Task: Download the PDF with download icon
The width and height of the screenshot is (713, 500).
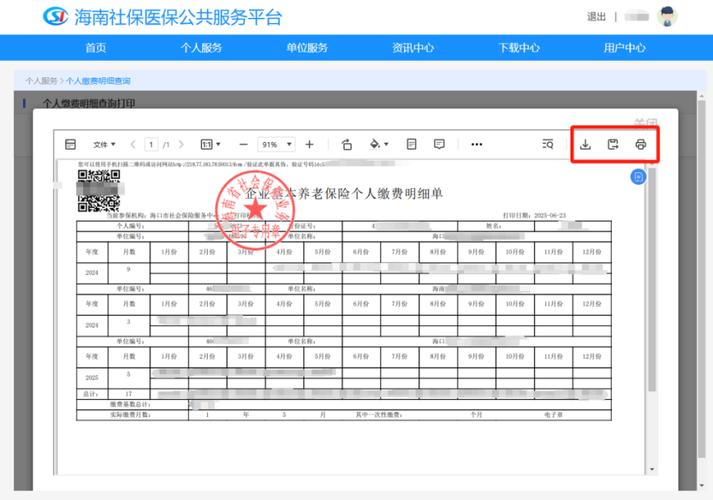Action: 586,145
